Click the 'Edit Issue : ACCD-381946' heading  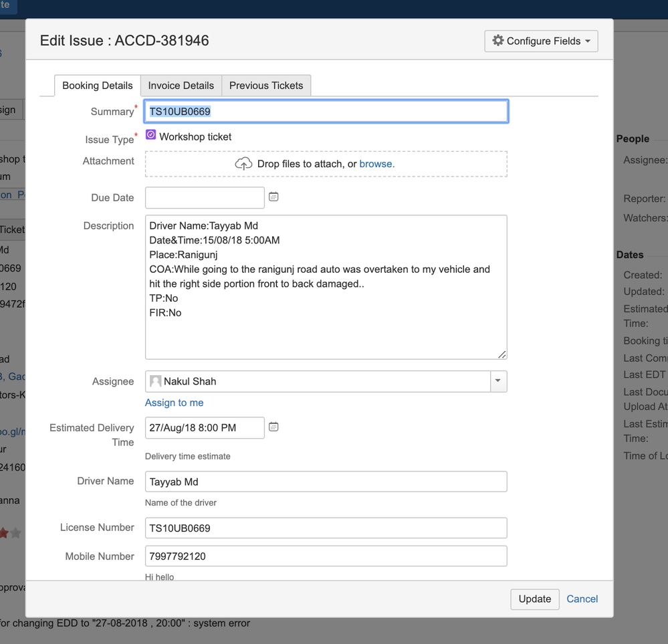coord(124,41)
